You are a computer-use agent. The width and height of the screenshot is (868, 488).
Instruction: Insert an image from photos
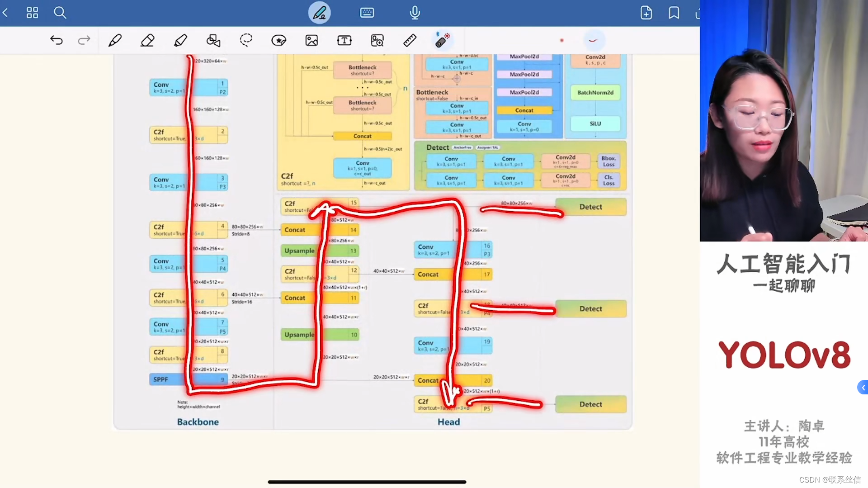point(311,40)
